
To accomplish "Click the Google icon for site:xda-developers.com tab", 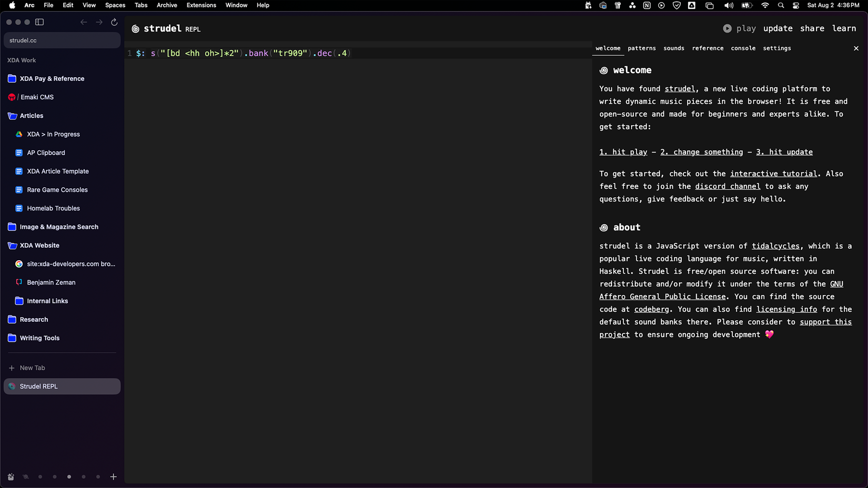I will coord(19,264).
